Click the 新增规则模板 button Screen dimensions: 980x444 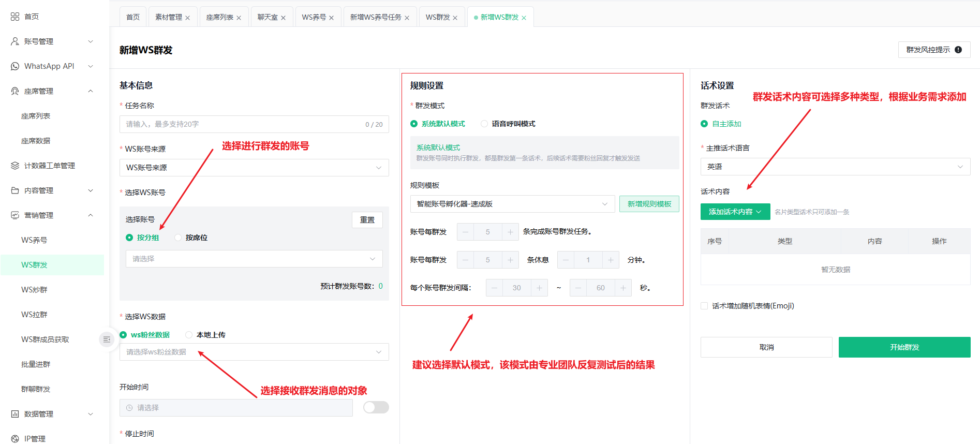649,204
